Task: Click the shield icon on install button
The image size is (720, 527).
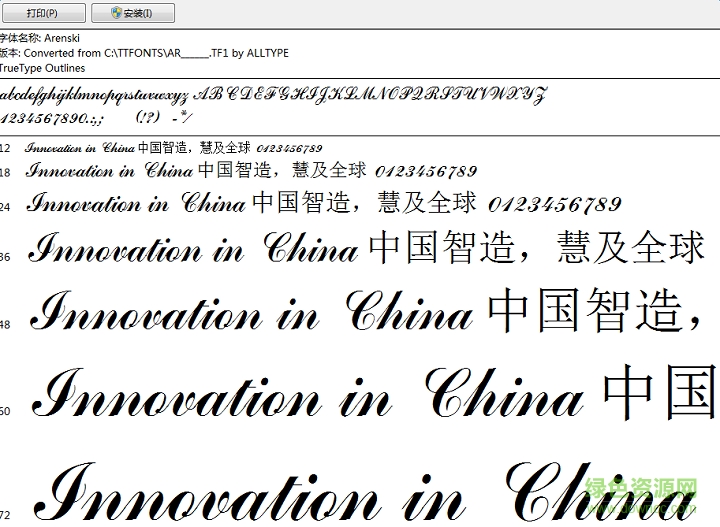Action: 116,12
